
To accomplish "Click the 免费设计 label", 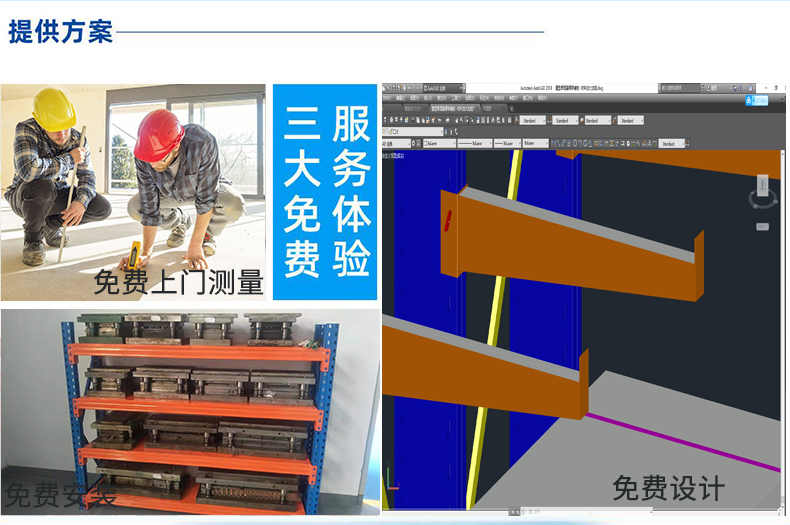I will coord(667,488).
